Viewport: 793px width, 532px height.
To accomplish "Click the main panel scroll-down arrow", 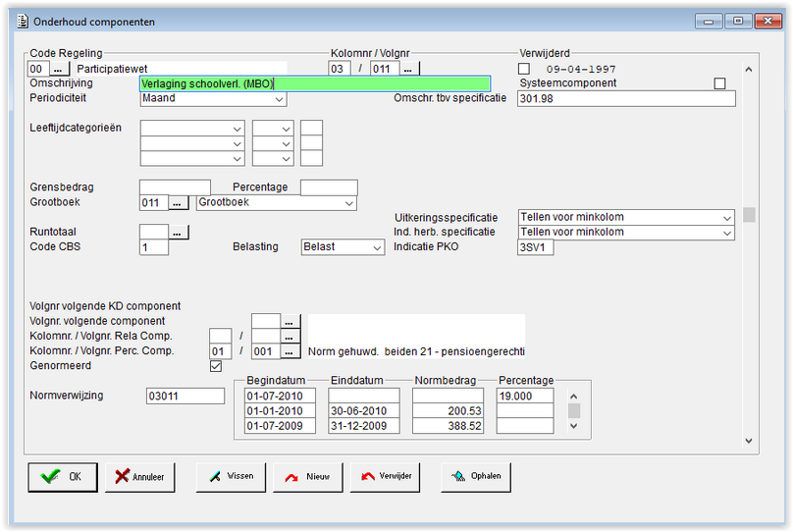I will click(x=749, y=441).
